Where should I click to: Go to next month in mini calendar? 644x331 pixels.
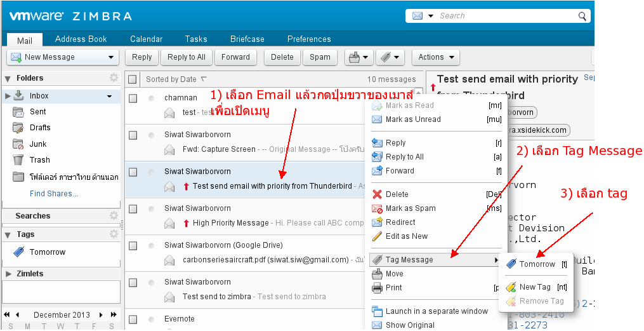point(101,315)
